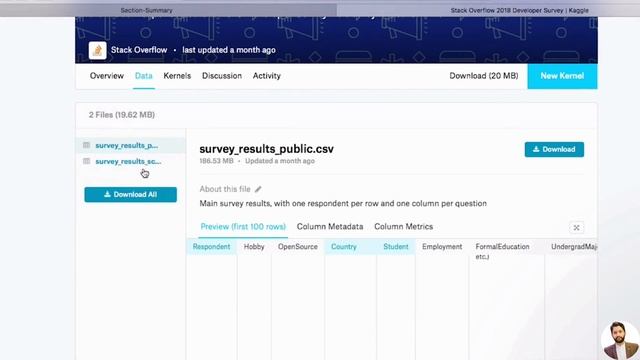Click the table icon beside survey_results_p...
Screen dimensions: 640x360
[87, 145]
